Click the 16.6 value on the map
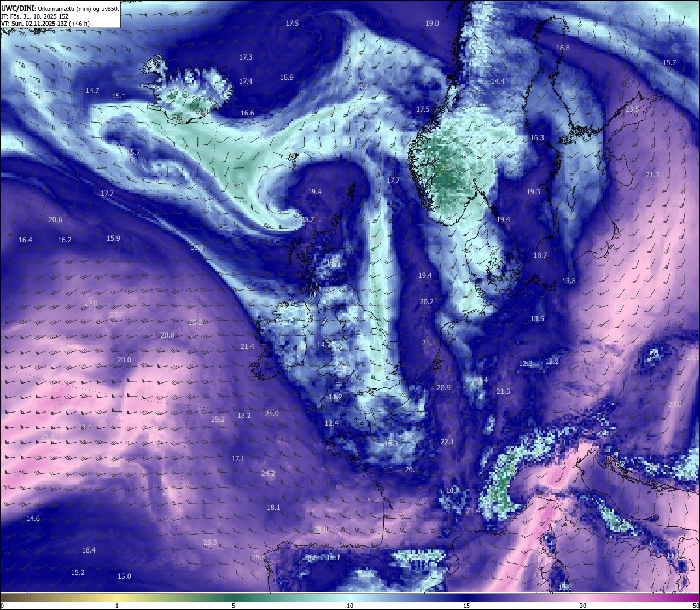Image resolution: width=700 pixels, height=610 pixels. (247, 113)
